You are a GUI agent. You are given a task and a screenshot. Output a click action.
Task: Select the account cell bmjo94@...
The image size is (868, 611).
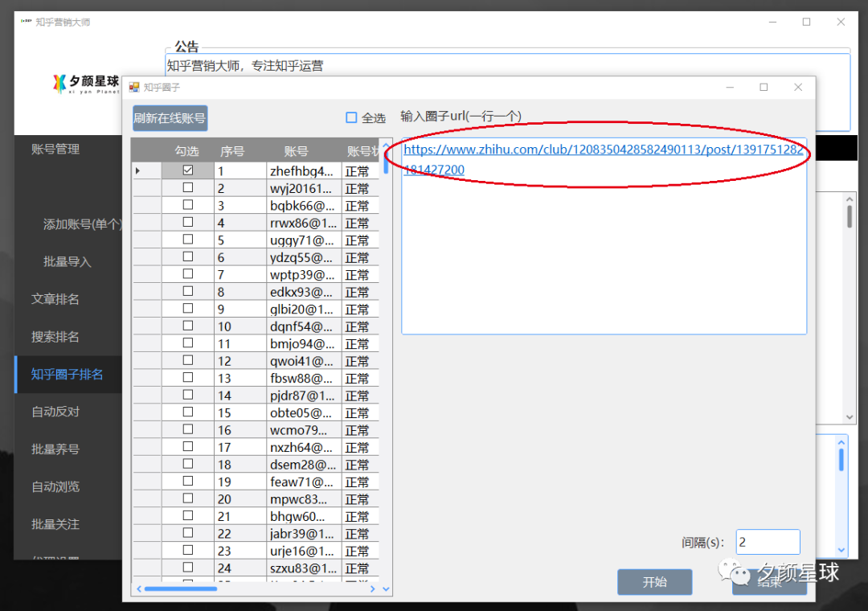click(303, 343)
